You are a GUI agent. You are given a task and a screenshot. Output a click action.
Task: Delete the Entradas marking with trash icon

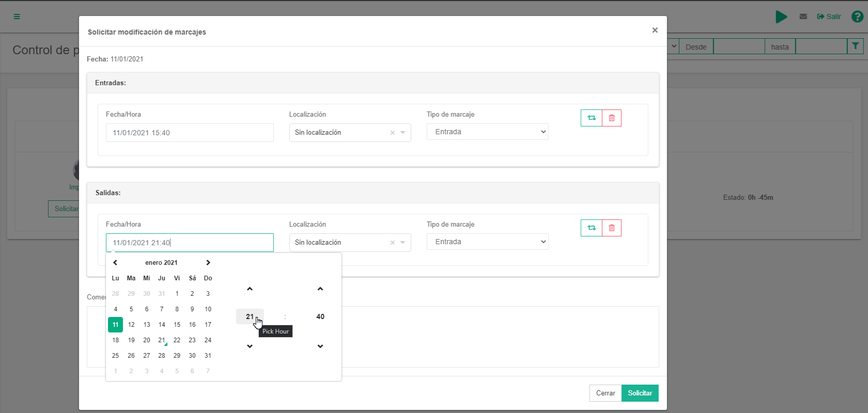coord(612,118)
